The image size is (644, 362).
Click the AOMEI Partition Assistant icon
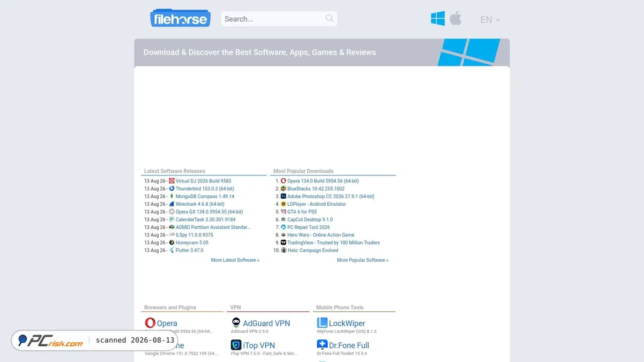click(x=172, y=227)
